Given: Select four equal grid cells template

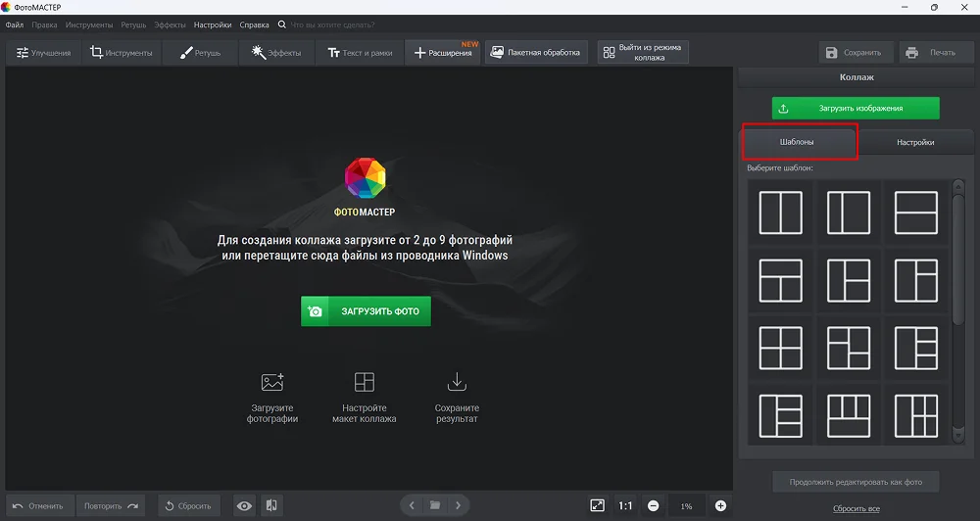Looking at the screenshot, I should [781, 348].
